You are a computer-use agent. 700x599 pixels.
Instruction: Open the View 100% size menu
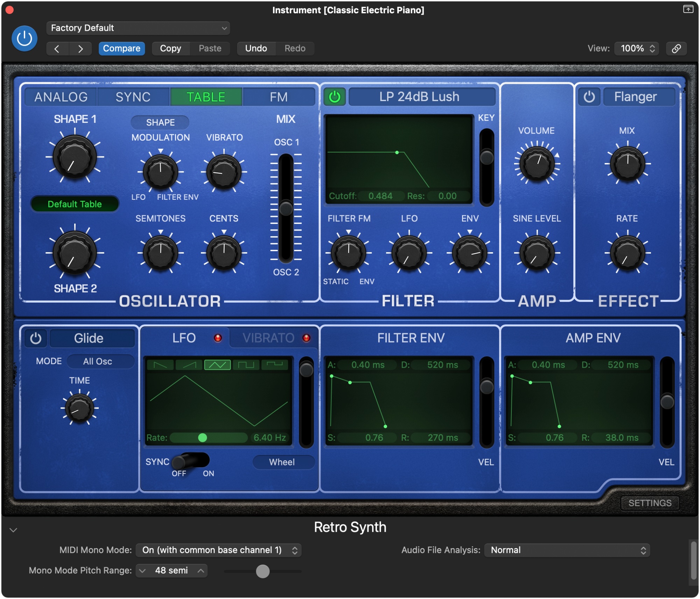[x=637, y=49]
